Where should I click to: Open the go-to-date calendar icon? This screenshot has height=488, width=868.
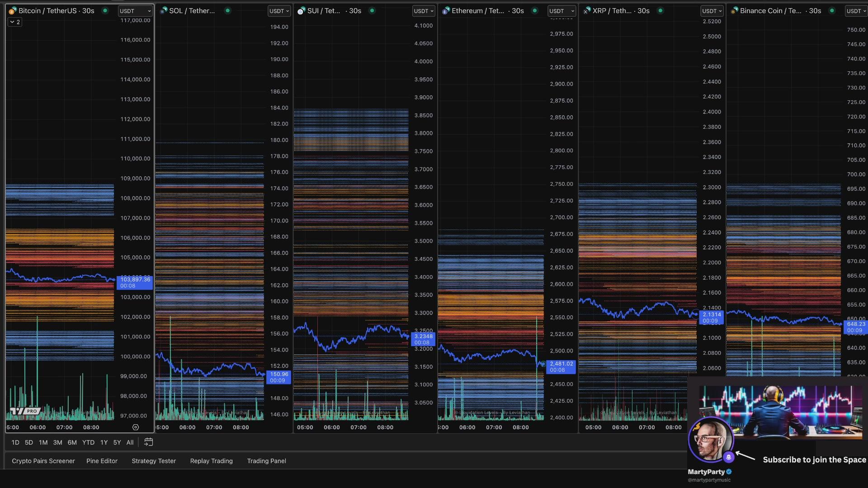pyautogui.click(x=148, y=442)
